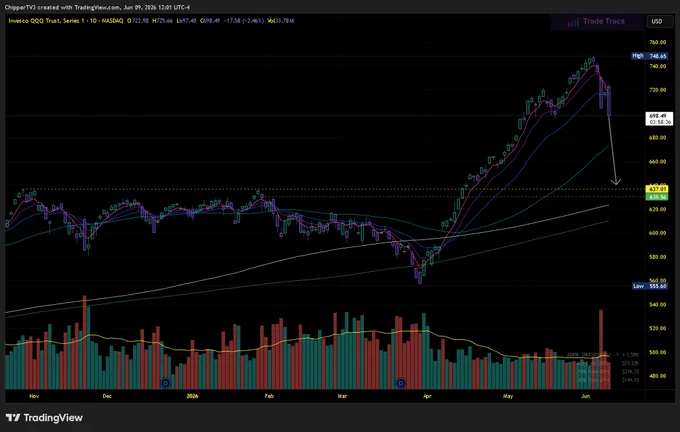Click the latest purple candle at 698.49
The height and width of the screenshot is (432, 680).
[x=609, y=101]
